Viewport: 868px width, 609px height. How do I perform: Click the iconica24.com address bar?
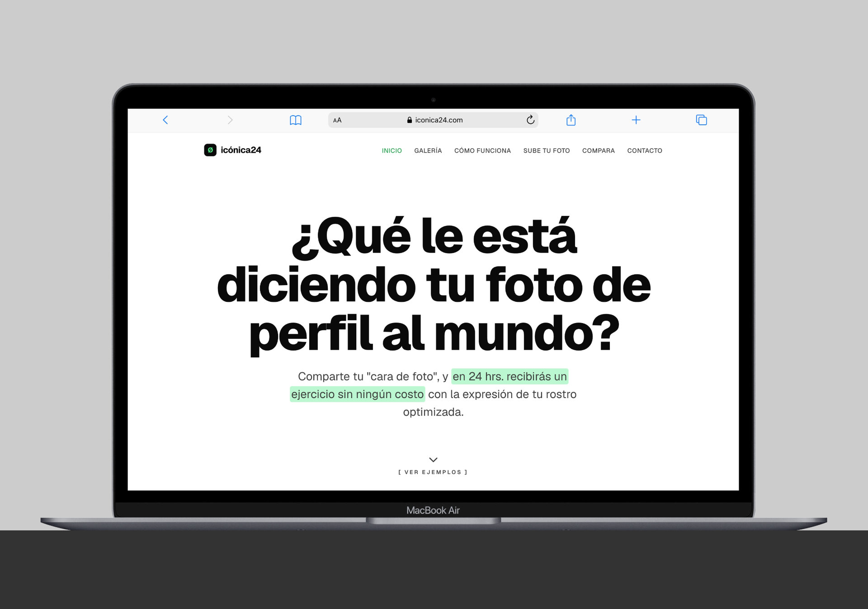[x=433, y=120]
